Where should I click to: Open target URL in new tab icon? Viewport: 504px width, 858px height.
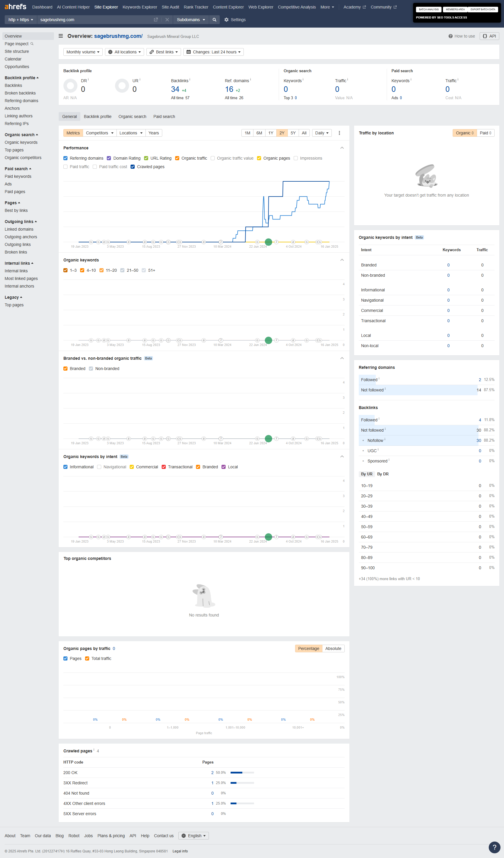coord(156,20)
